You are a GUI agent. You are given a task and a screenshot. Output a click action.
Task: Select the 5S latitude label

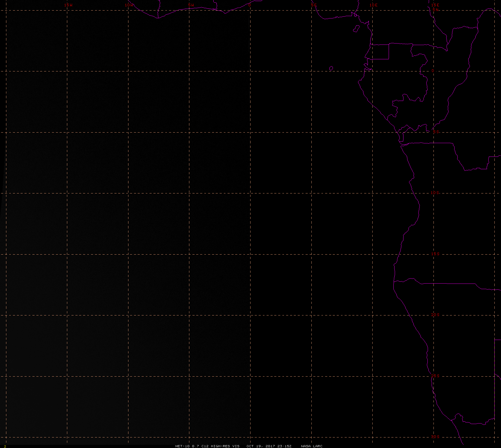point(436,132)
